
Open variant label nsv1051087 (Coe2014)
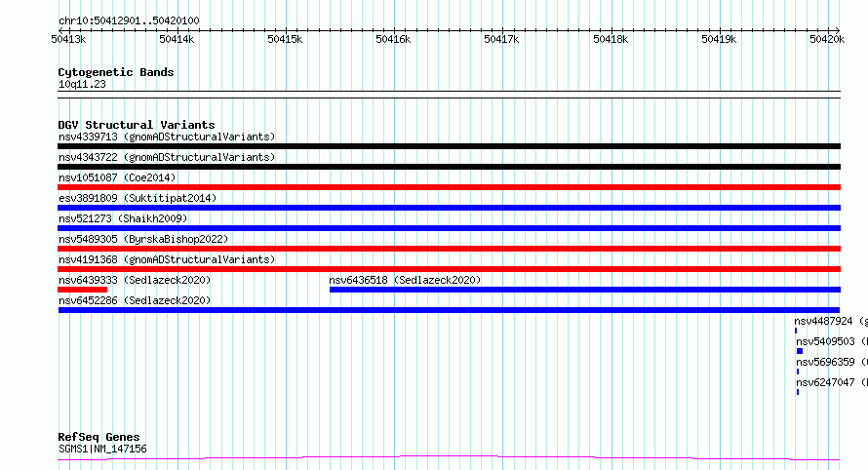(x=117, y=177)
